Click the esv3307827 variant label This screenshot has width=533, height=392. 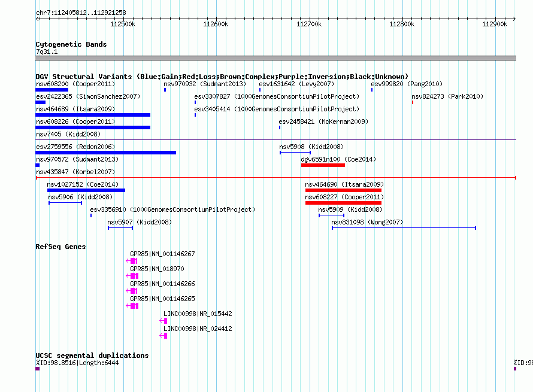point(277,96)
